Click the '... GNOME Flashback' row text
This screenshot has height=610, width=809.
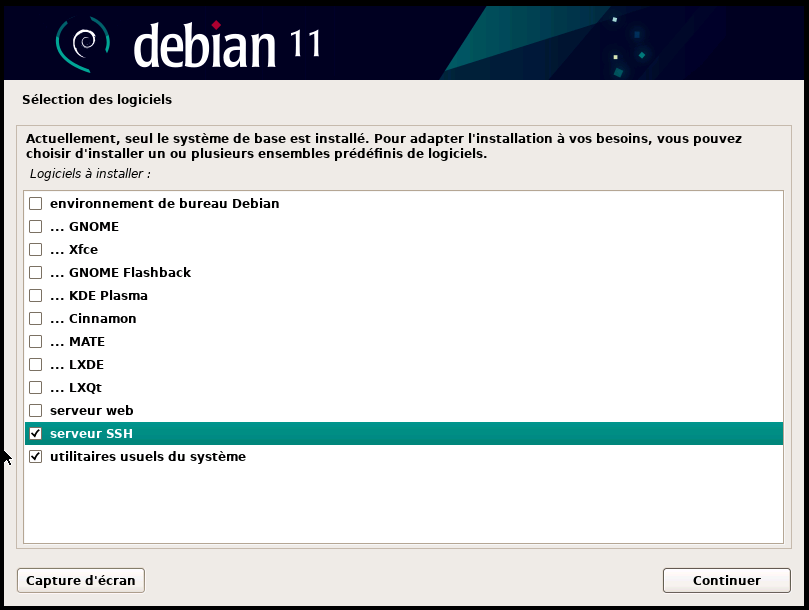tap(121, 272)
